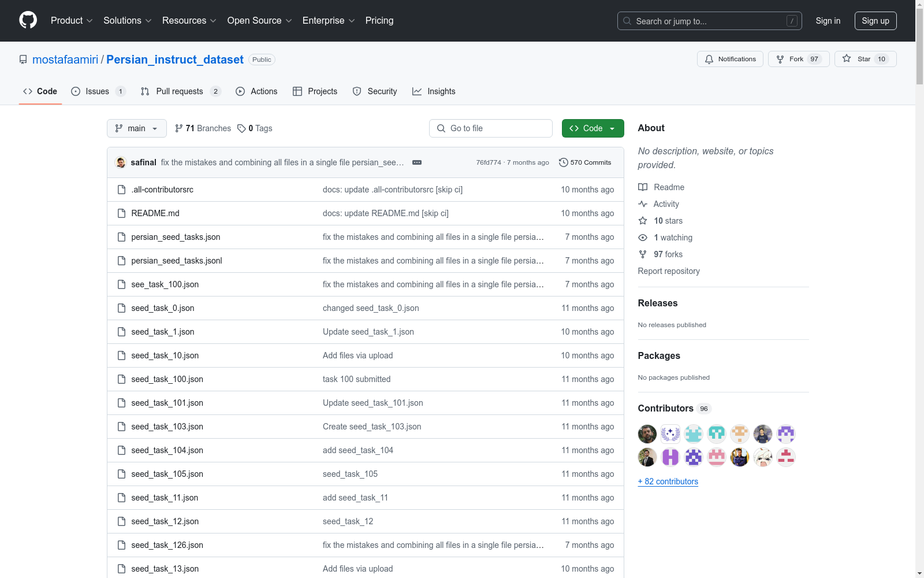924x578 pixels.
Task: Click the file icon beside seed_task_0.json
Action: [x=121, y=308]
